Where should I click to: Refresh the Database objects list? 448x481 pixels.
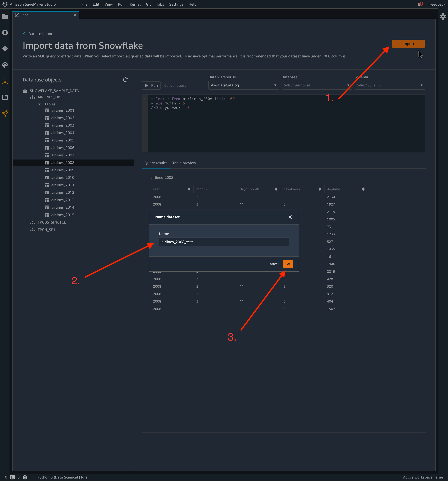(125, 80)
